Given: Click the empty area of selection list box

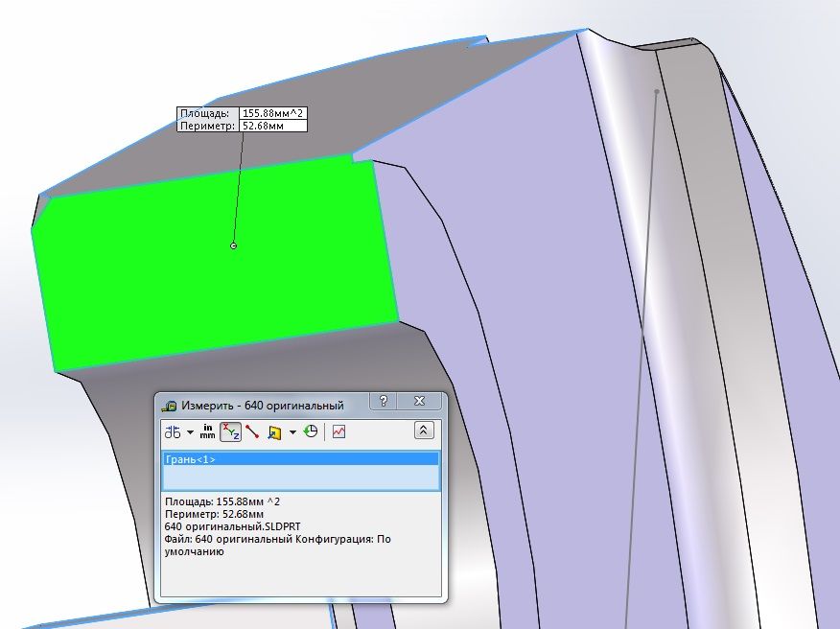Looking at the screenshot, I should 301,478.
